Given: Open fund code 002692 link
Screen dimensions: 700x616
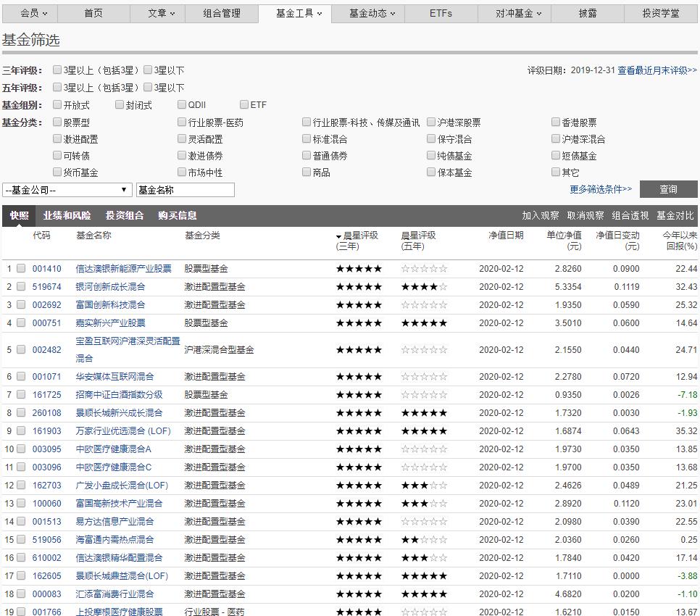Looking at the screenshot, I should [47, 305].
